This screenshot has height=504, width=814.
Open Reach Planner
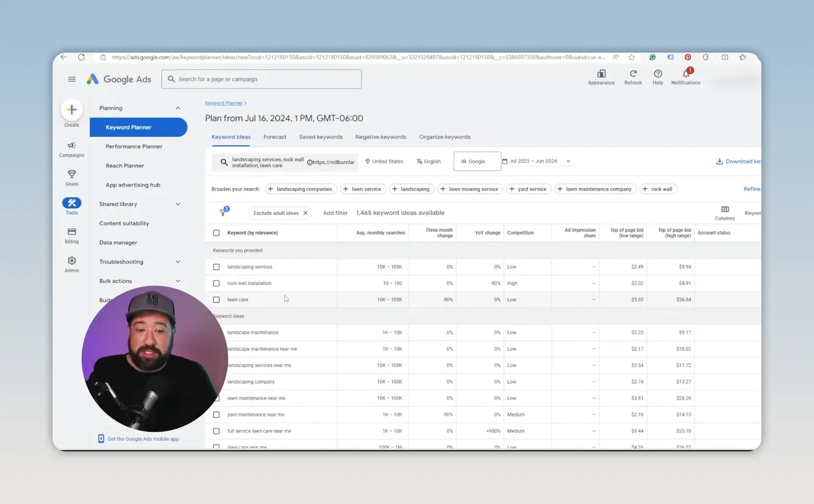click(x=125, y=166)
